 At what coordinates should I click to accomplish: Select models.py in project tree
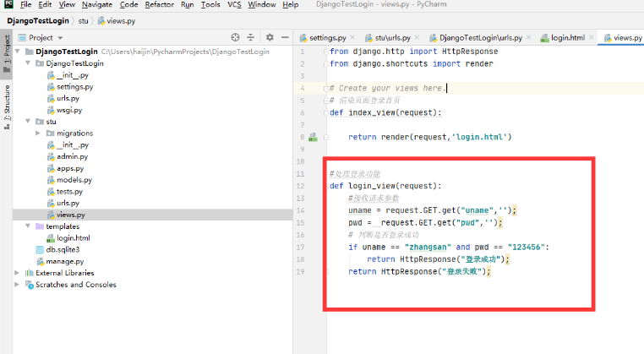click(75, 180)
